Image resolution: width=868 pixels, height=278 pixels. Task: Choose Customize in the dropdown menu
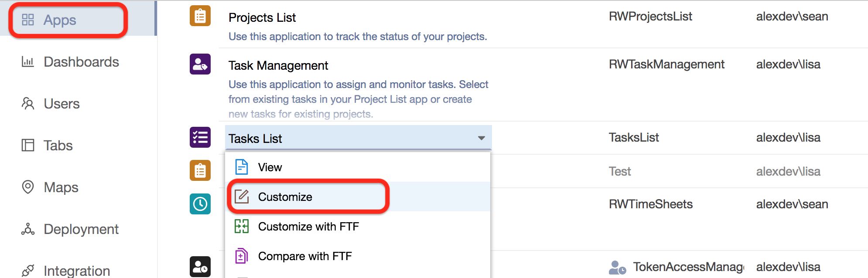click(x=285, y=197)
